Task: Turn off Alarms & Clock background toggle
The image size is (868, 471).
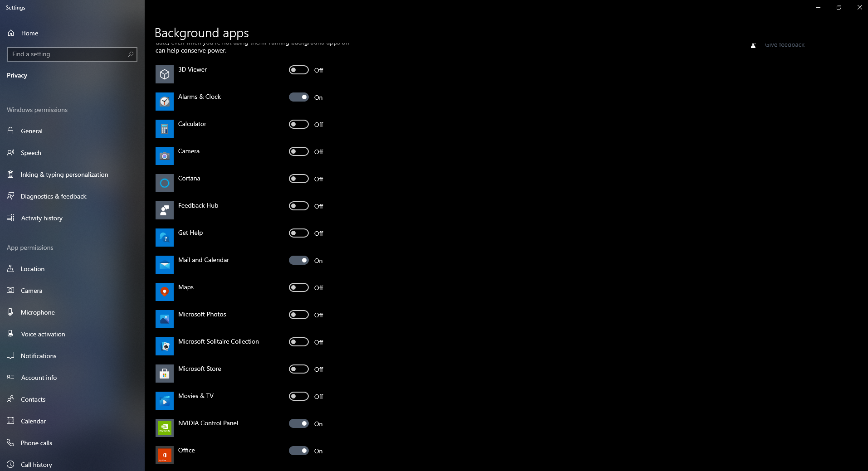Action: (299, 97)
